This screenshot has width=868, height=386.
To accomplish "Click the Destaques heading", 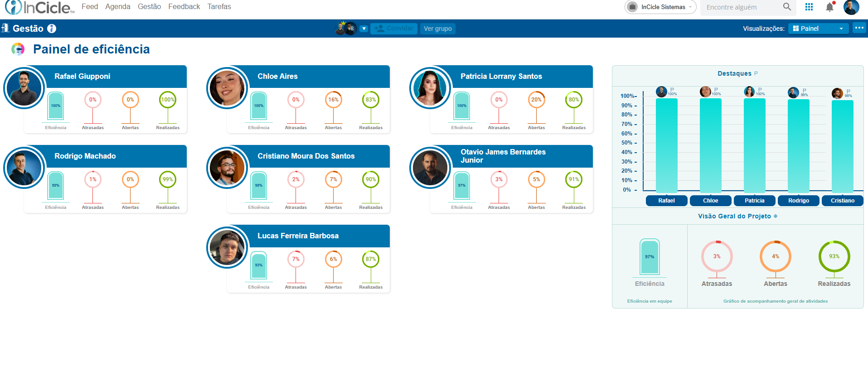I will tap(734, 73).
